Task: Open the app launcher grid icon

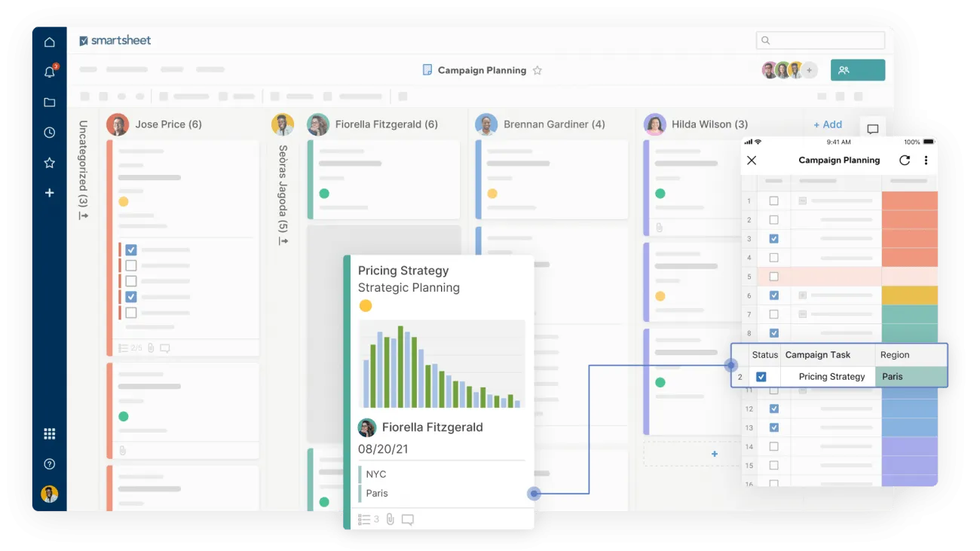Action: click(50, 433)
